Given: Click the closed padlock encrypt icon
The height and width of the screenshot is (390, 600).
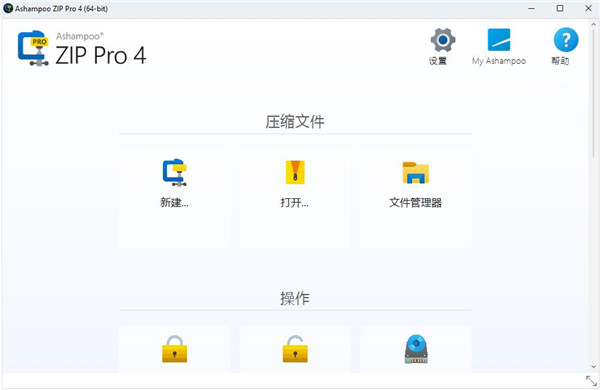Looking at the screenshot, I should click(x=174, y=349).
